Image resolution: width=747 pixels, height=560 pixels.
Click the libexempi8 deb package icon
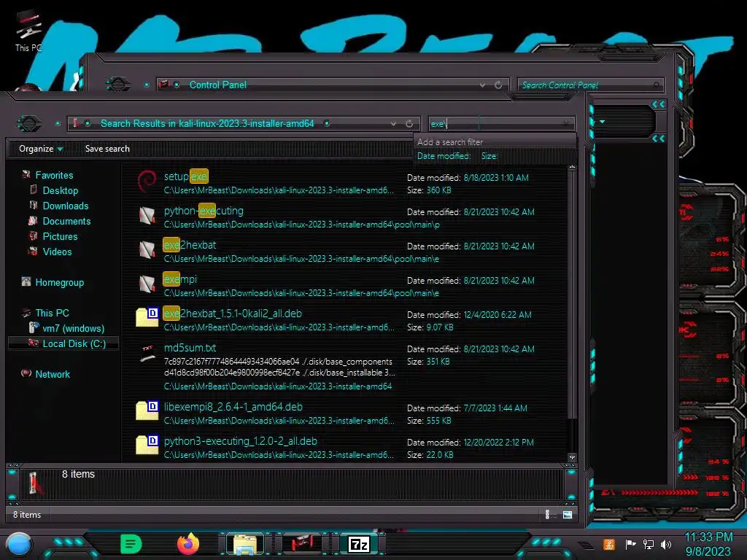pyautogui.click(x=147, y=411)
